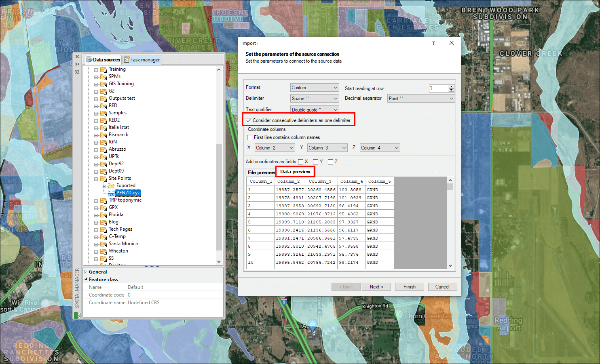Click the data sources tree scrollbar thumb
This screenshot has width=600, height=364.
219,196
